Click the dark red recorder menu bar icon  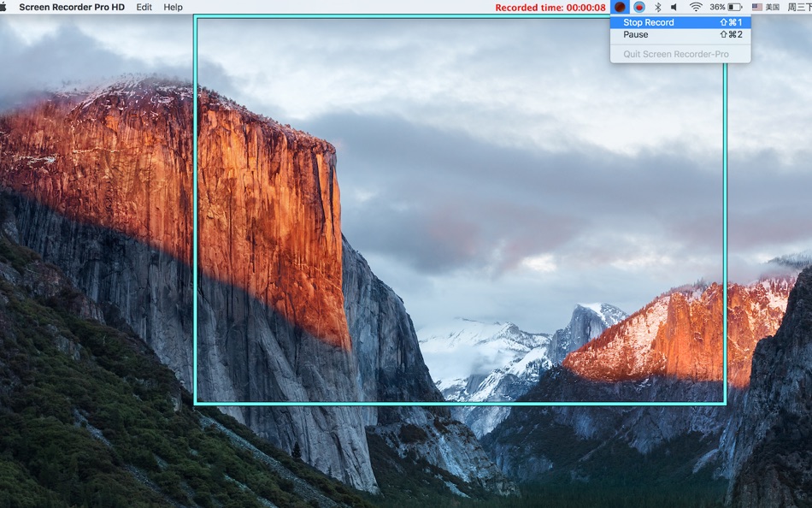tap(620, 7)
